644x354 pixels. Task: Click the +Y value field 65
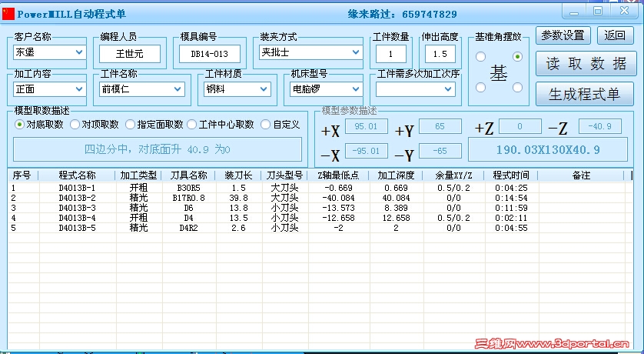pyautogui.click(x=440, y=126)
